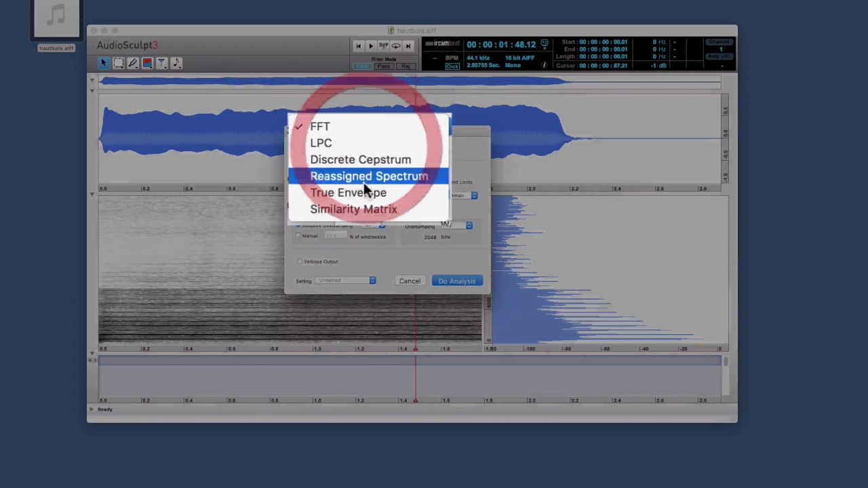Toggle loop playback
This screenshot has height=488, width=868.
396,46
